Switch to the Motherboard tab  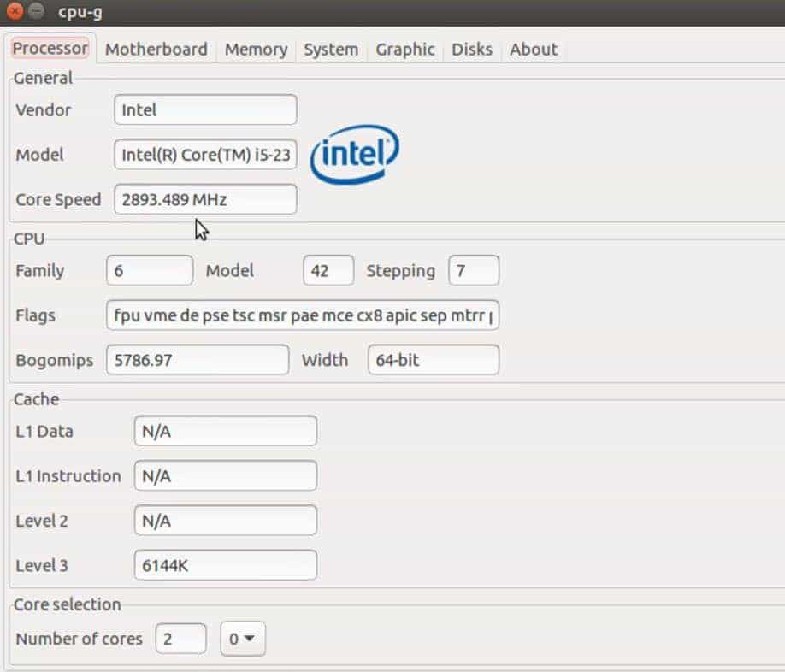(x=156, y=50)
